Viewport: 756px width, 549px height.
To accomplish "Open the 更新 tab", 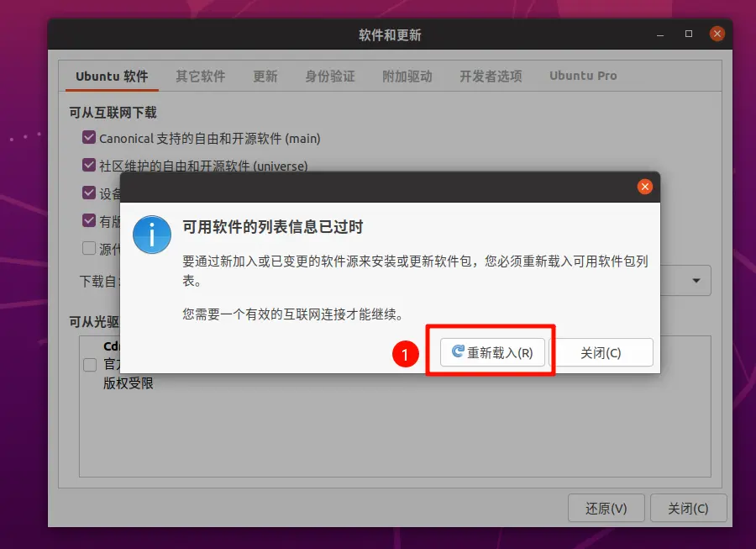I will point(265,77).
